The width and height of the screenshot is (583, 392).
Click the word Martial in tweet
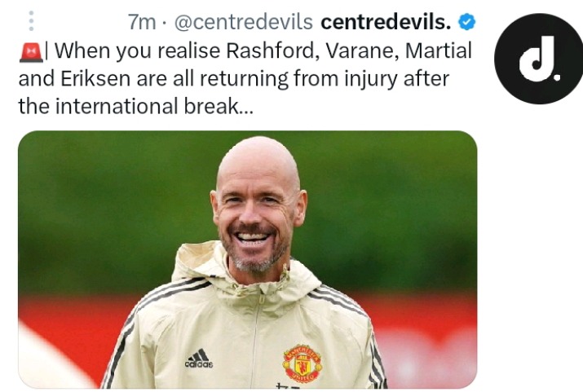click(x=439, y=51)
